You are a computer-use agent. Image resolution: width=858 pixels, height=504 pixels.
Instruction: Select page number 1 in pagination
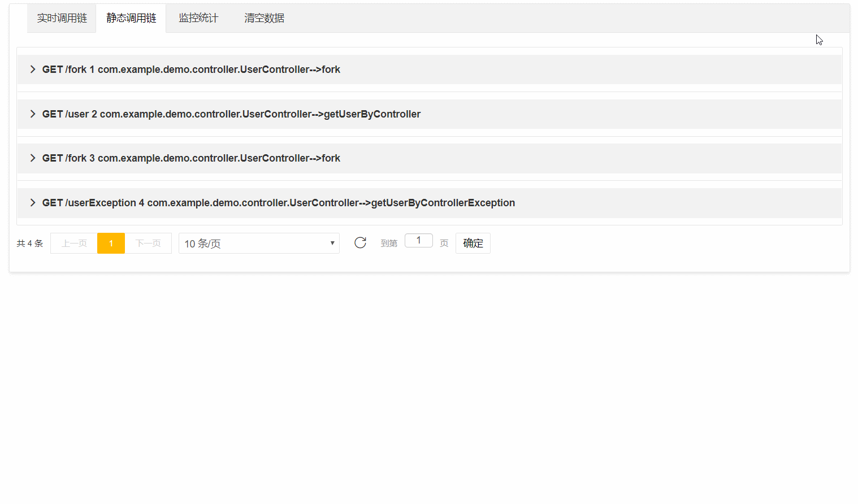(111, 243)
